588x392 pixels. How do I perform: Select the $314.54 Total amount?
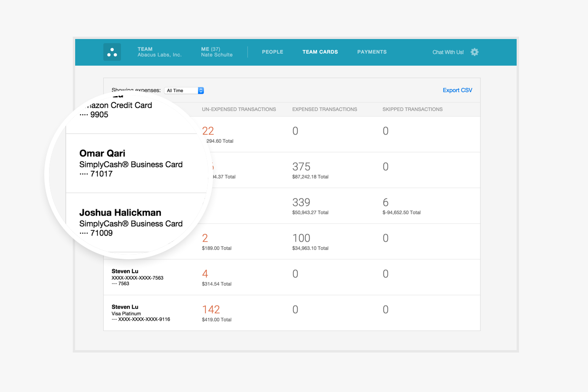[x=216, y=284]
